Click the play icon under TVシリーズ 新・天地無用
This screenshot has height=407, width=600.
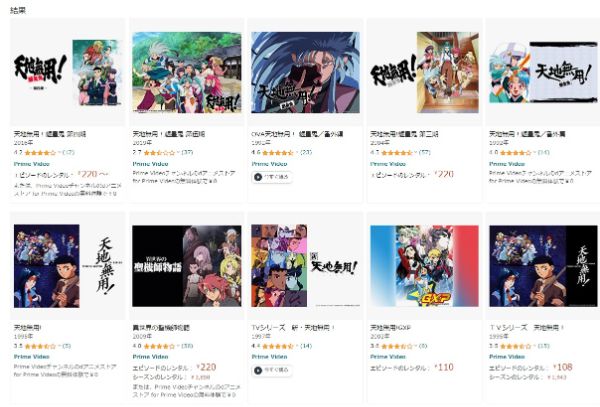(x=258, y=370)
